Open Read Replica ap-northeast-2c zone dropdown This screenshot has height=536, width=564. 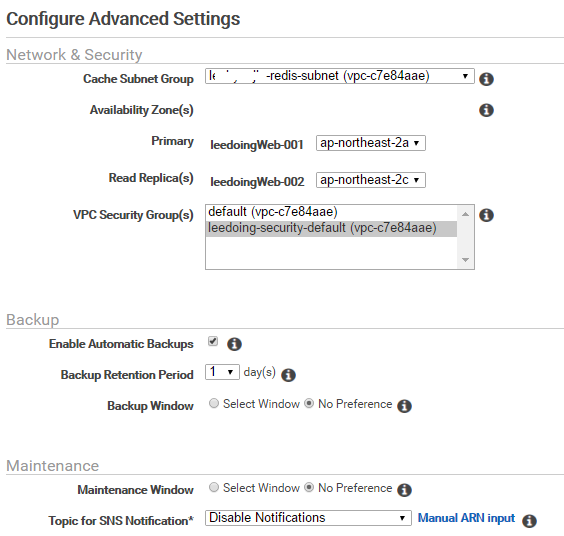(370, 180)
